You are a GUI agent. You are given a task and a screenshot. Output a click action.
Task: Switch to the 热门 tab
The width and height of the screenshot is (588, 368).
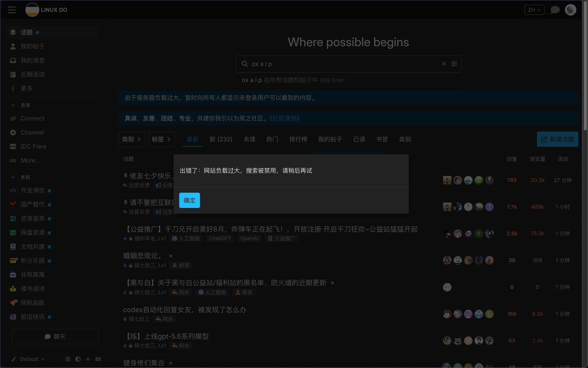coord(272,139)
